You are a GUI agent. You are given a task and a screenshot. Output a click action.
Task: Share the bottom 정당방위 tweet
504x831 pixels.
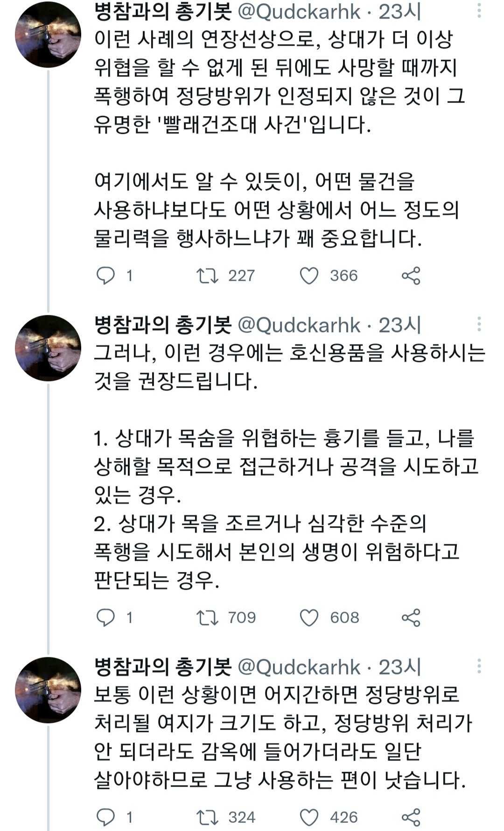(x=413, y=813)
